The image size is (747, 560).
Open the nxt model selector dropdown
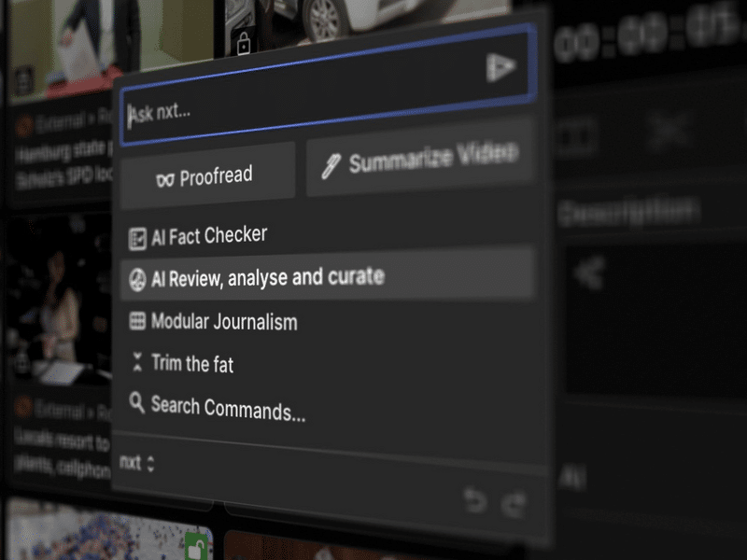[136, 462]
